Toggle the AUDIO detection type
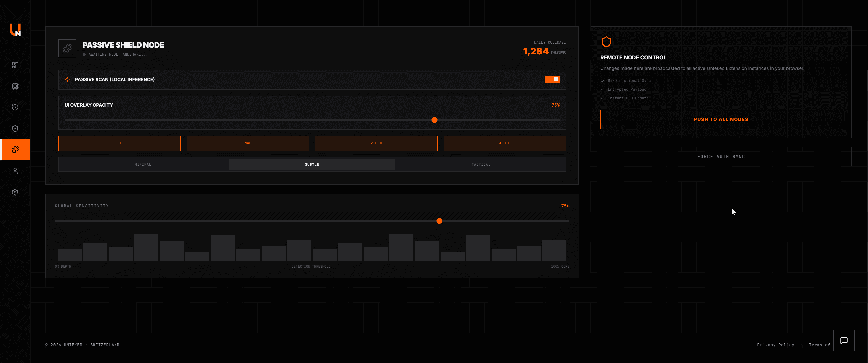This screenshot has height=363, width=868. [x=504, y=143]
